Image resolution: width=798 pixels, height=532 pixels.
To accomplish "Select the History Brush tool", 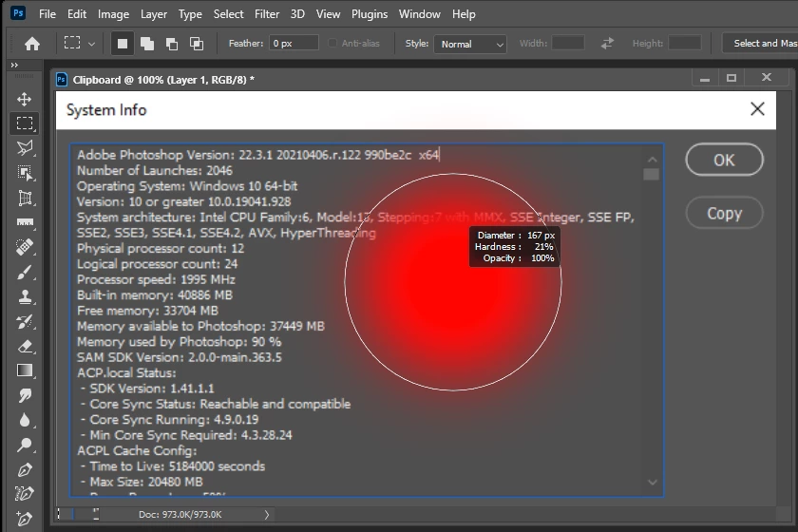I will tap(25, 322).
